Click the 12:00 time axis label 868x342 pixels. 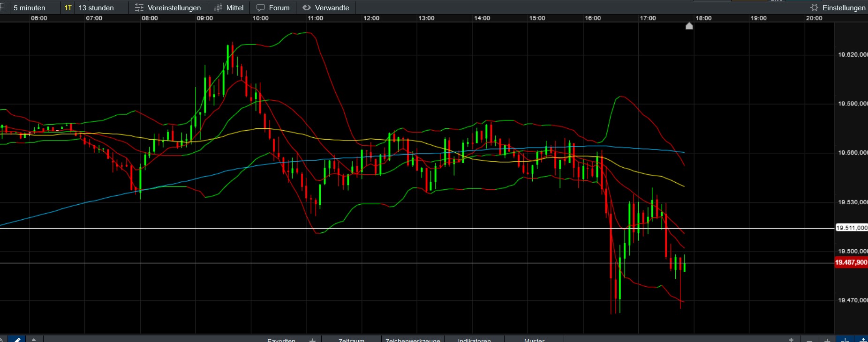371,18
